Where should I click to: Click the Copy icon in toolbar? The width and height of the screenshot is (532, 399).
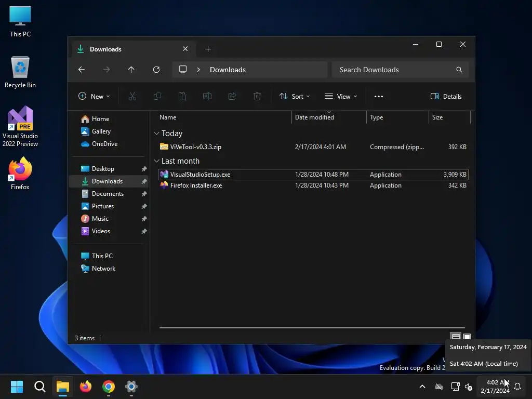[157, 96]
